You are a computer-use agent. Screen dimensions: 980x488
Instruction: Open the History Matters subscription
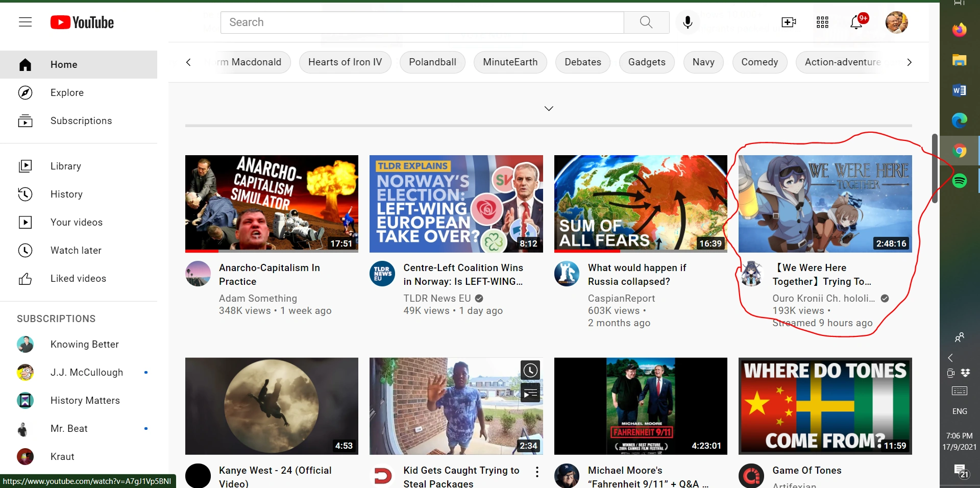click(85, 400)
